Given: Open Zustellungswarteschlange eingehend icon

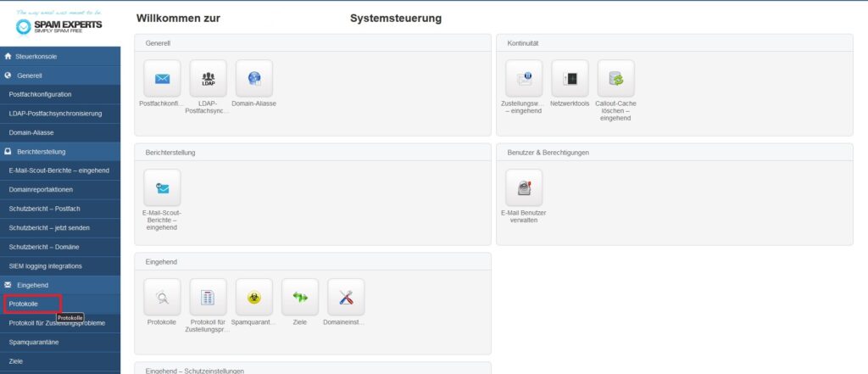Looking at the screenshot, I should point(524,79).
